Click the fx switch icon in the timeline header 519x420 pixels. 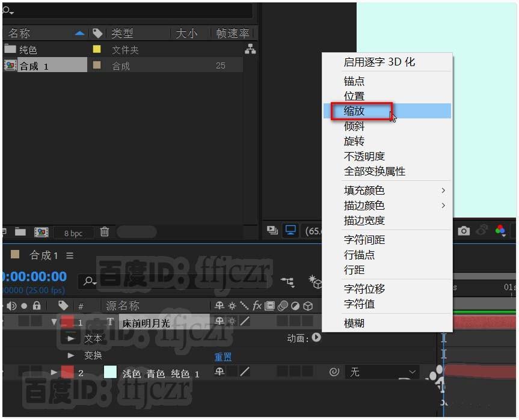[x=257, y=306]
